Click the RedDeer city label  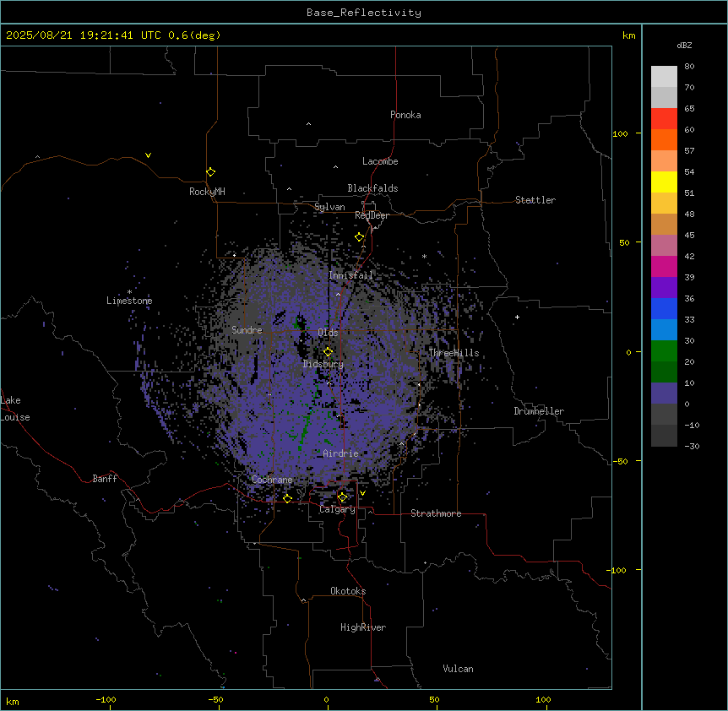[372, 215]
